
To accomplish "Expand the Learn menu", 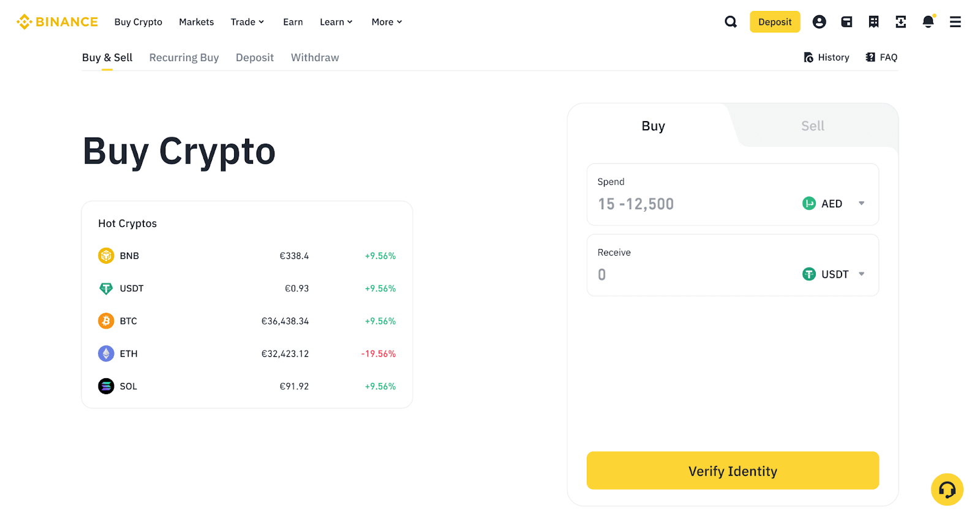I will point(336,22).
